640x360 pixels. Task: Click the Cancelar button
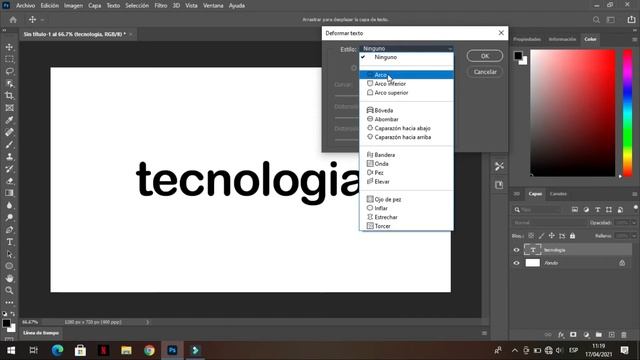484,72
